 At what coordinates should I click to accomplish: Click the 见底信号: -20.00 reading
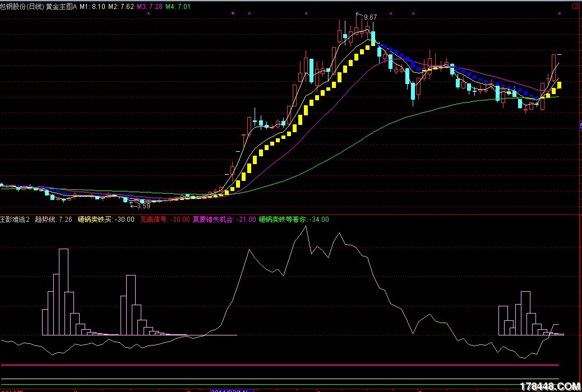pos(165,220)
